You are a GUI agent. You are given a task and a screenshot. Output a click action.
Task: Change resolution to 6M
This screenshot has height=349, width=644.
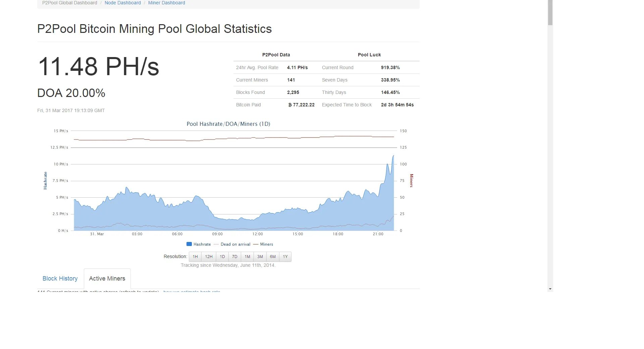(273, 257)
